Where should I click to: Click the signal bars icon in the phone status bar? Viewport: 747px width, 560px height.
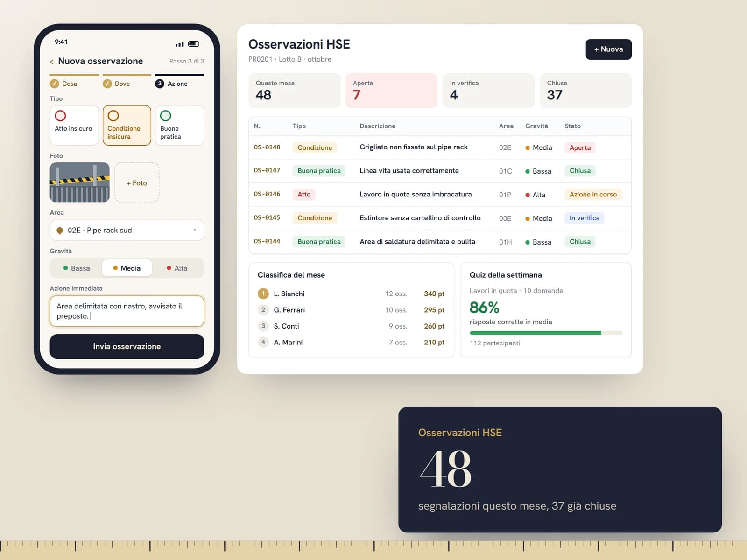179,44
